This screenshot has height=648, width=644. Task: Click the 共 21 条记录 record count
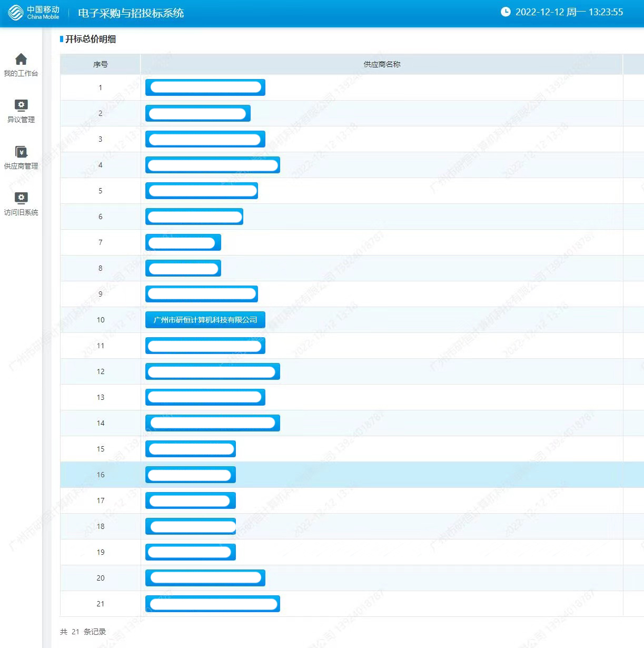[x=83, y=632]
